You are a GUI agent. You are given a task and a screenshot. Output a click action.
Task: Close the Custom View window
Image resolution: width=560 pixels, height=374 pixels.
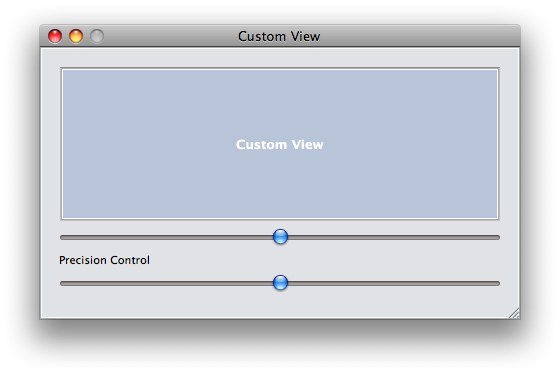click(x=55, y=36)
